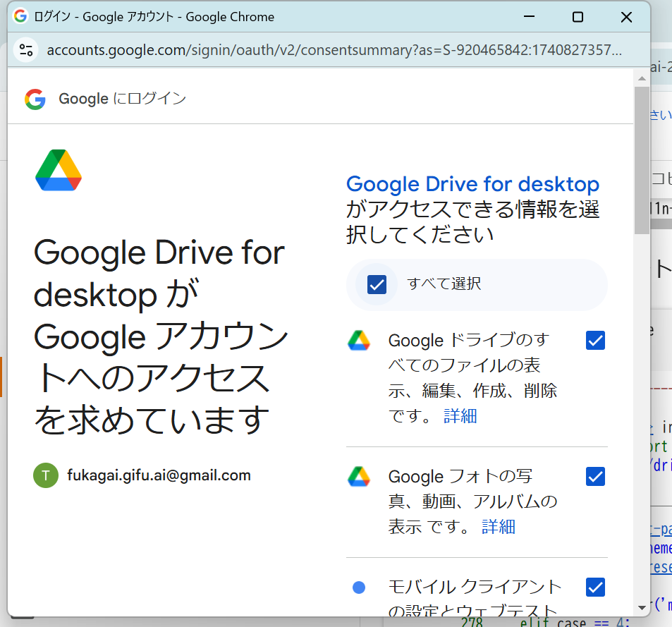Click the Drive icon beside Google ドライブ permission
Screen dimensions: 672x627
359,340
